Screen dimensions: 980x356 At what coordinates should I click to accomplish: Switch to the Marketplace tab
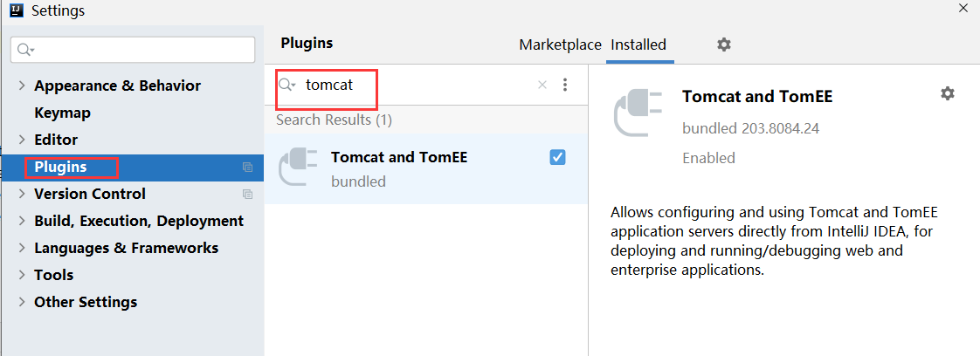(x=560, y=45)
